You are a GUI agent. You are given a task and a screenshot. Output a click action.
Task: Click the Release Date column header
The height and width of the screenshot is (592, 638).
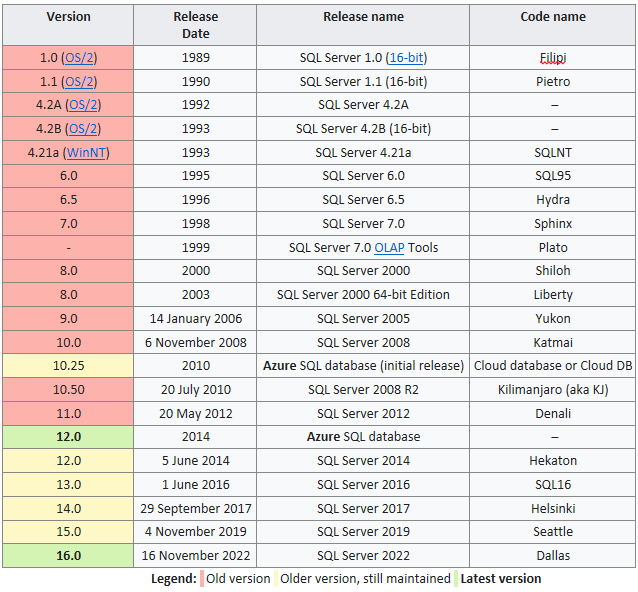coord(195,25)
